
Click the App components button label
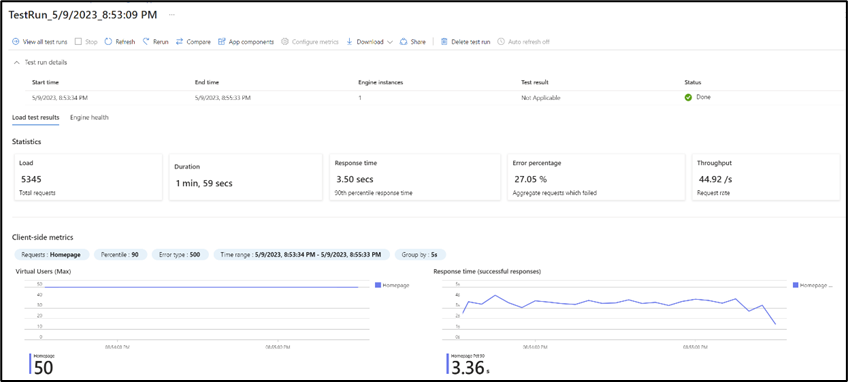click(x=251, y=42)
